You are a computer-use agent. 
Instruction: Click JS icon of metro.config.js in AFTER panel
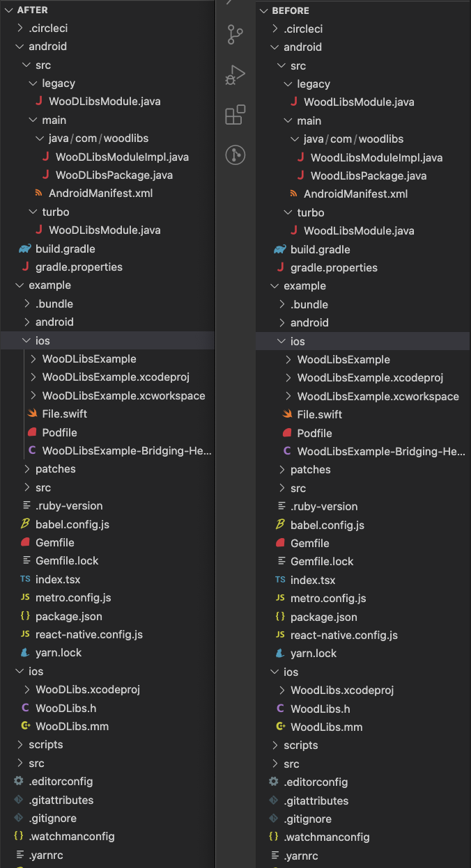coord(25,597)
